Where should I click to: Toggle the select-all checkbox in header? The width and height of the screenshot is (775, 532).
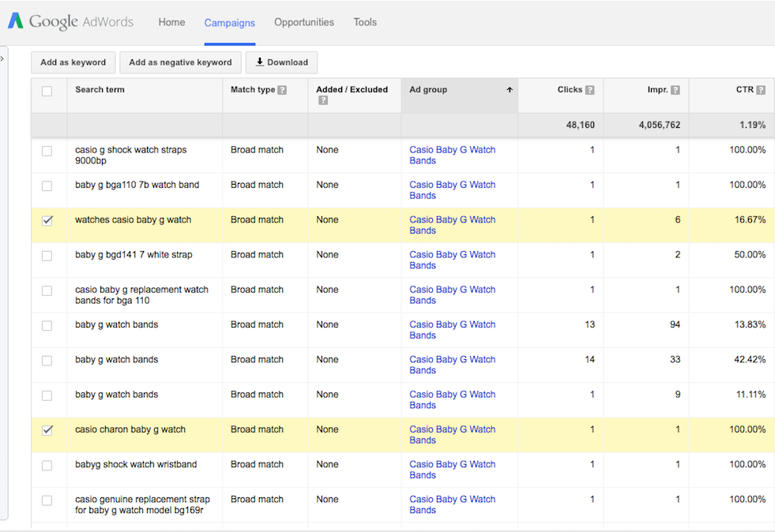point(47,91)
